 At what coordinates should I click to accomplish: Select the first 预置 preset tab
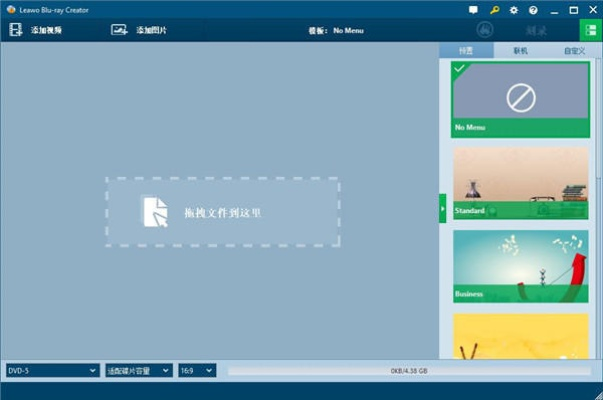click(x=466, y=50)
